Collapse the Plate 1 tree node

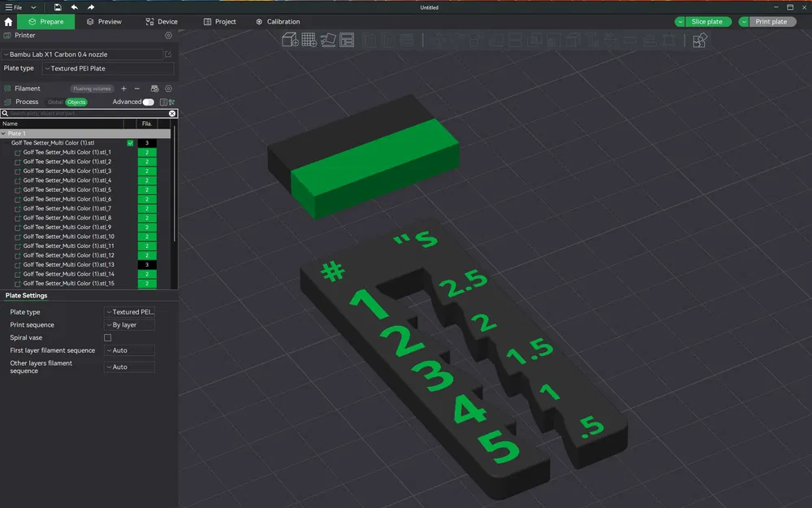[x=3, y=134]
